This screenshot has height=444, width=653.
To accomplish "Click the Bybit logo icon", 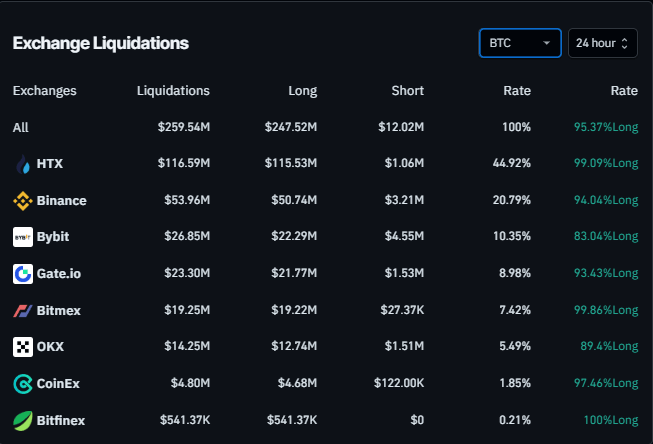I will (23, 237).
